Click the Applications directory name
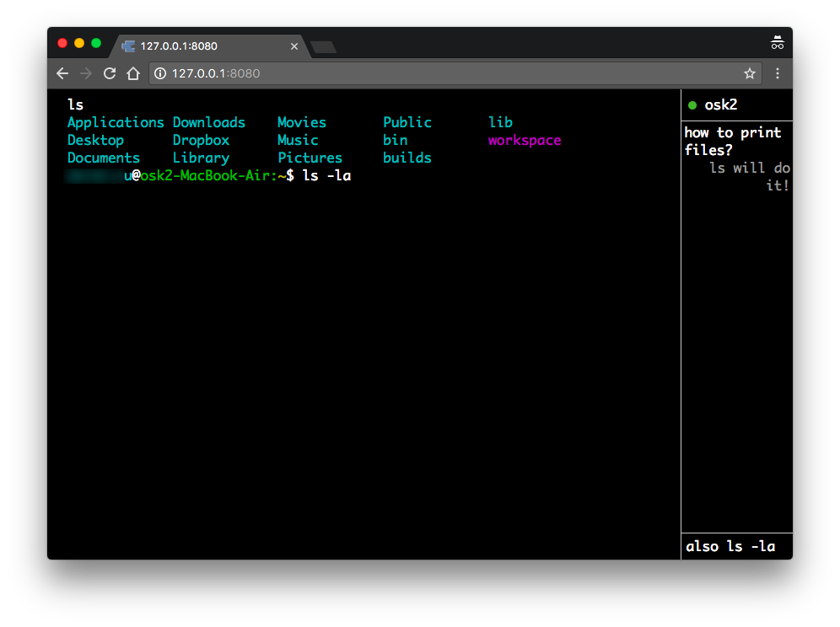Viewport: 840px width, 627px height. (116, 122)
